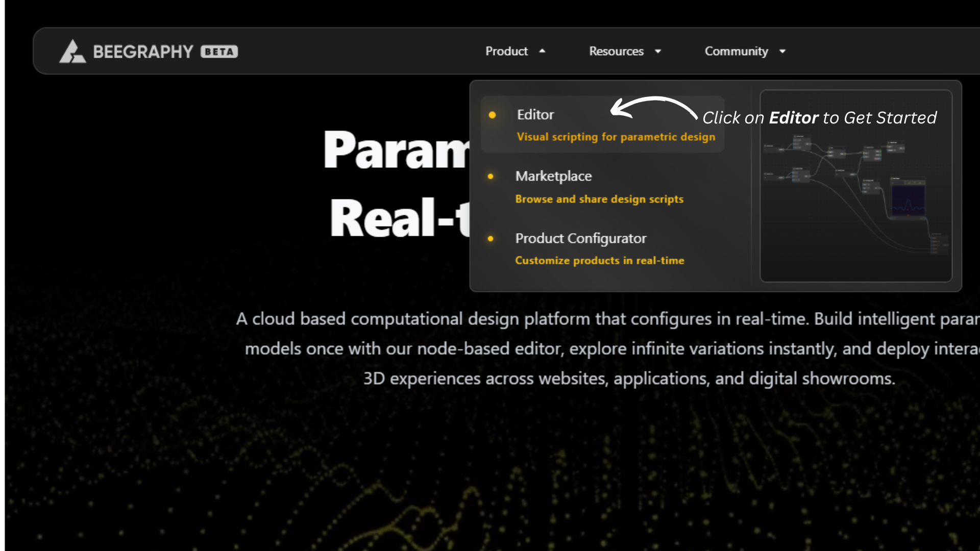The width and height of the screenshot is (980, 551).
Task: Click the BETA badge beside logo
Action: pyautogui.click(x=219, y=52)
